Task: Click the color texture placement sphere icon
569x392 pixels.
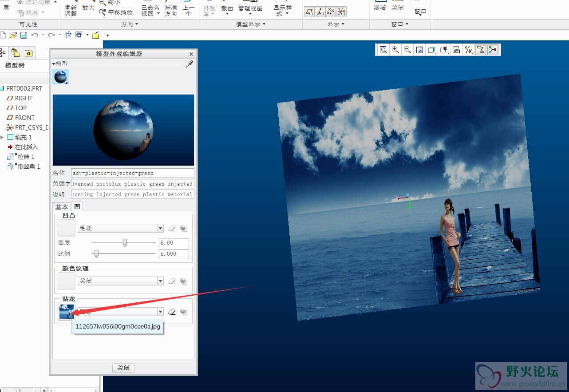Action: pos(184,281)
